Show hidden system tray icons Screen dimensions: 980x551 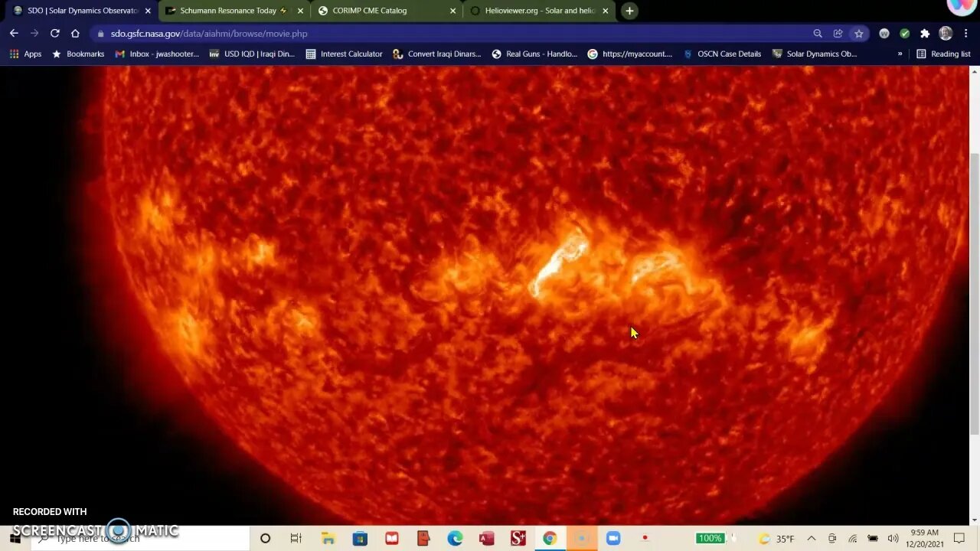pos(812,538)
